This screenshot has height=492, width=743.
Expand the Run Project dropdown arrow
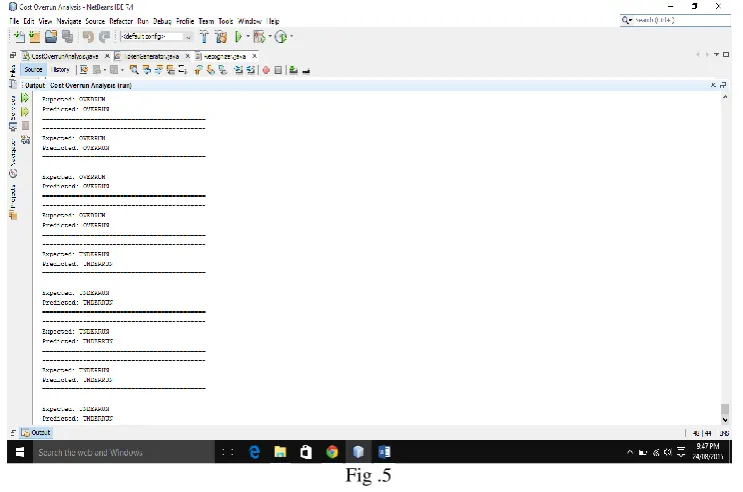pos(248,36)
